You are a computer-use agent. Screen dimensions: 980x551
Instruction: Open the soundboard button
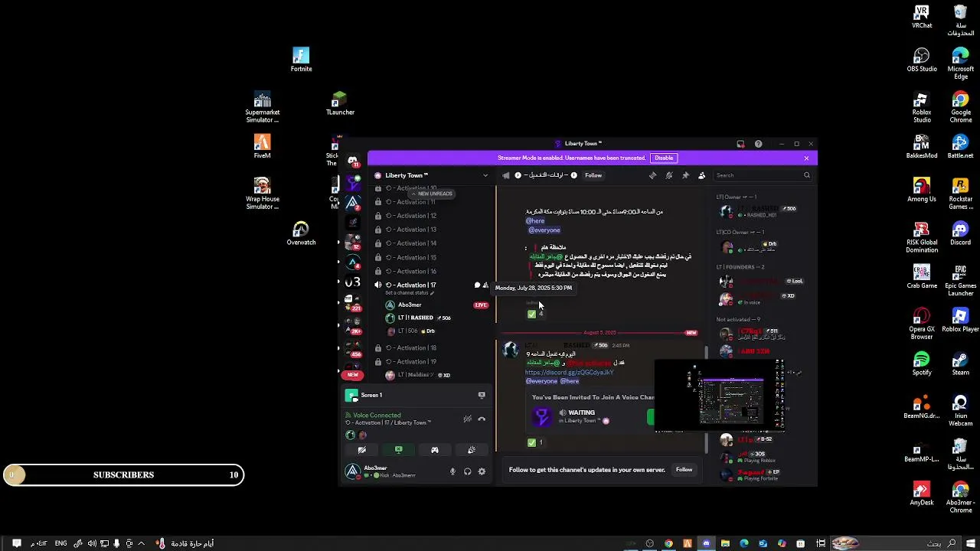click(472, 450)
